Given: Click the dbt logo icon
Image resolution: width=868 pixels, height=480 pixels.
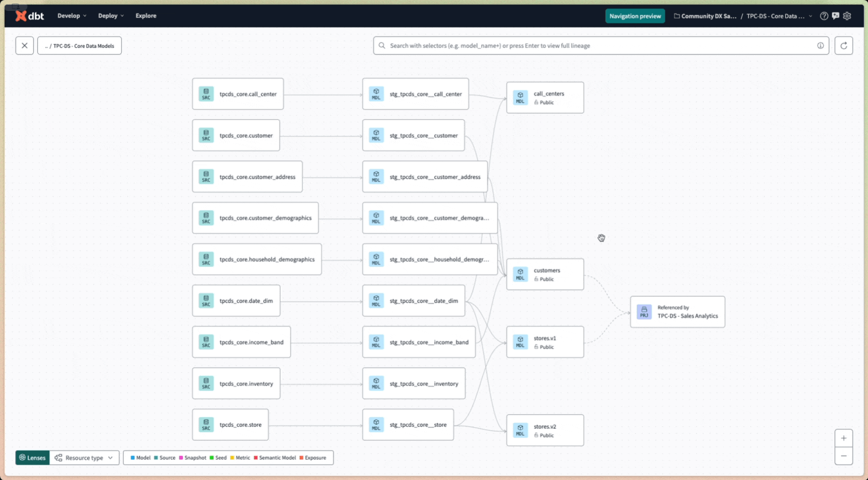Looking at the screenshot, I should click(22, 15).
